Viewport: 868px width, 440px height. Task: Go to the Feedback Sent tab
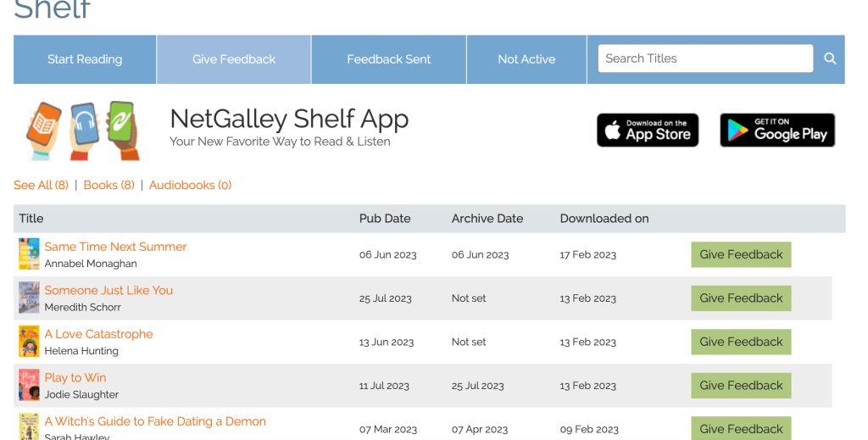[389, 59]
